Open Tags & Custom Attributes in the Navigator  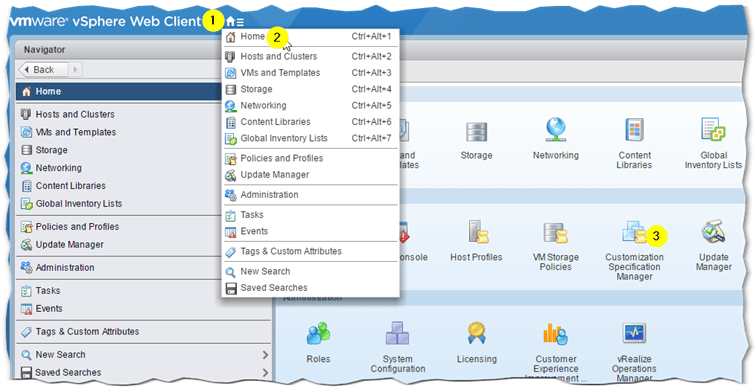tap(144, 332)
